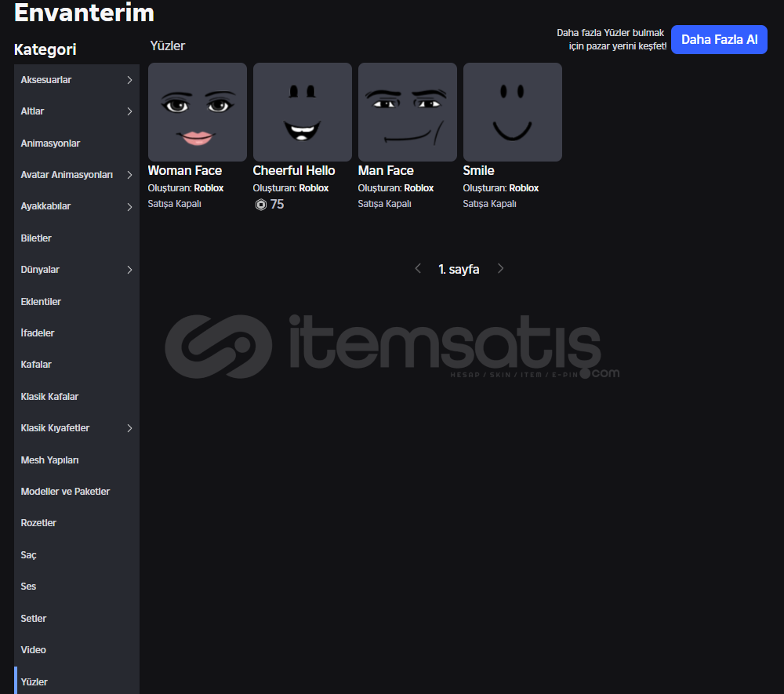784x694 pixels.
Task: Click the Kategori heading
Action: click(x=45, y=49)
